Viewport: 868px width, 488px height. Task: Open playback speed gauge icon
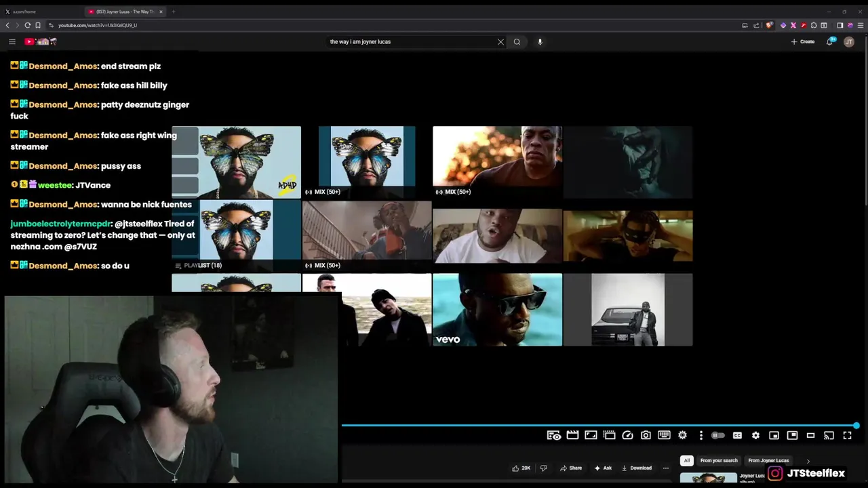pyautogui.click(x=627, y=435)
